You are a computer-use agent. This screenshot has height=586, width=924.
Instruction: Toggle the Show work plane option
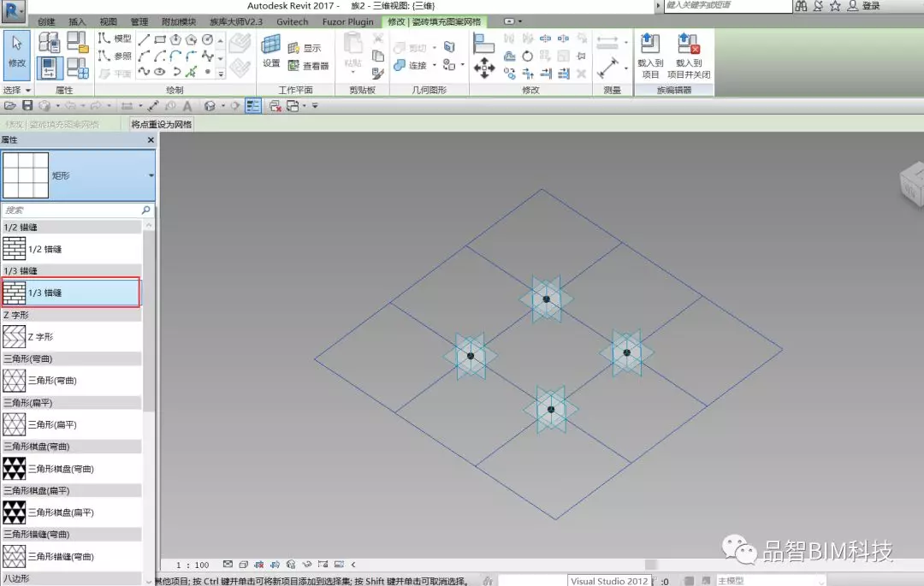(305, 49)
